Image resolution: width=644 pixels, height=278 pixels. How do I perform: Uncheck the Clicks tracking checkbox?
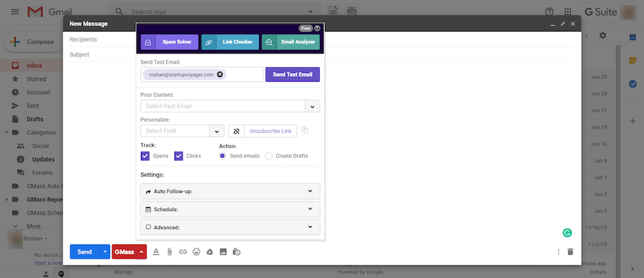pyautogui.click(x=178, y=156)
